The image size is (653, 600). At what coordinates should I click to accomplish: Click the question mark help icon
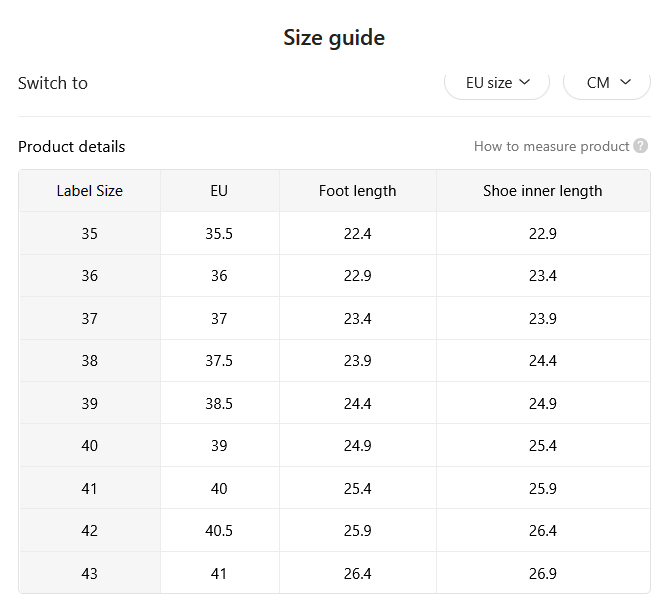point(641,146)
